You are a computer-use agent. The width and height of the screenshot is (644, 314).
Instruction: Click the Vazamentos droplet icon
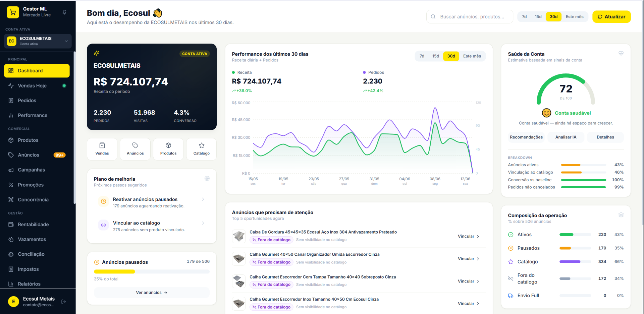tap(11, 239)
